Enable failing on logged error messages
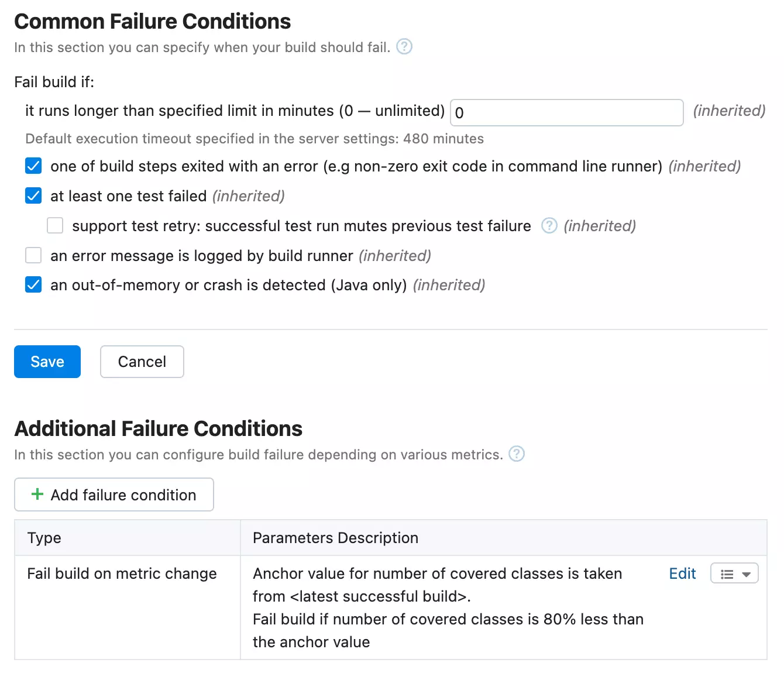The width and height of the screenshot is (784, 673). [x=33, y=255]
